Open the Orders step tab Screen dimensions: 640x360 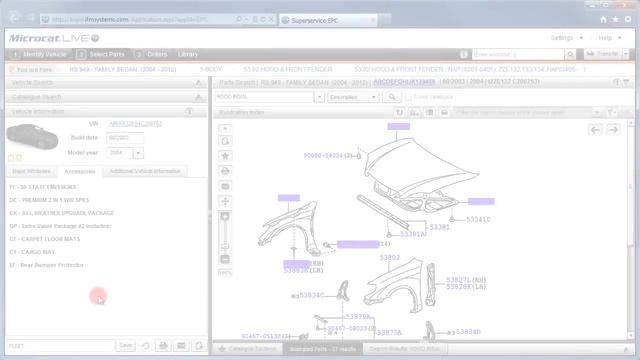152,54
